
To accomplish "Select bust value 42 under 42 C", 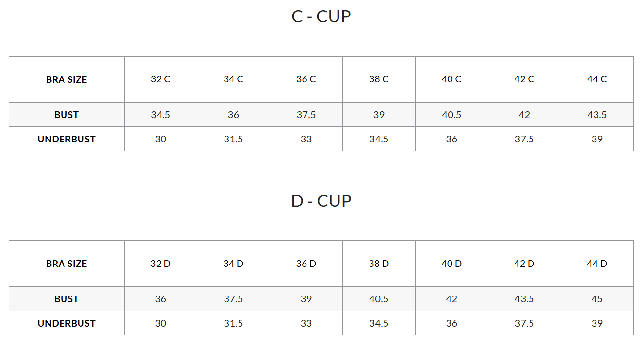I will click(x=524, y=115).
